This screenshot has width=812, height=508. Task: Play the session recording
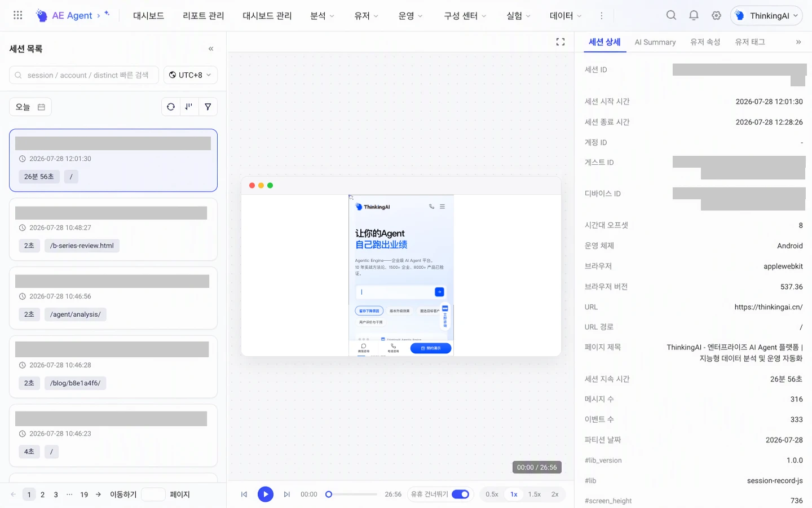coord(266,494)
